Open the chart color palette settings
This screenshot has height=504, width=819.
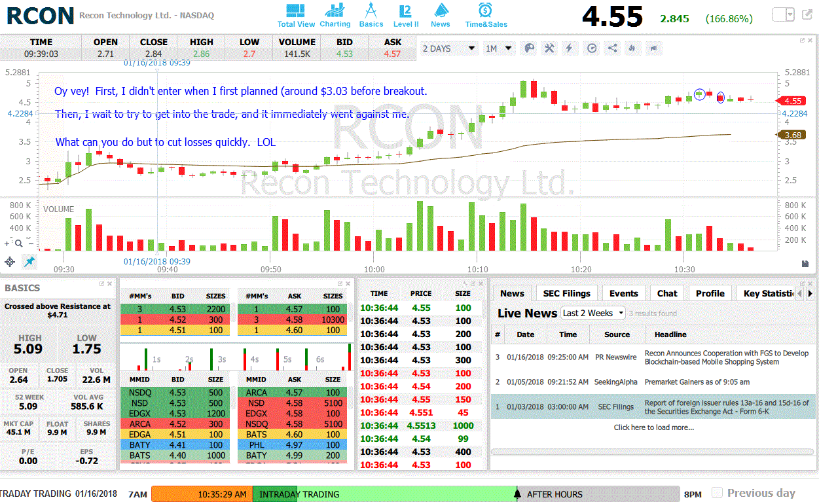coord(529,48)
